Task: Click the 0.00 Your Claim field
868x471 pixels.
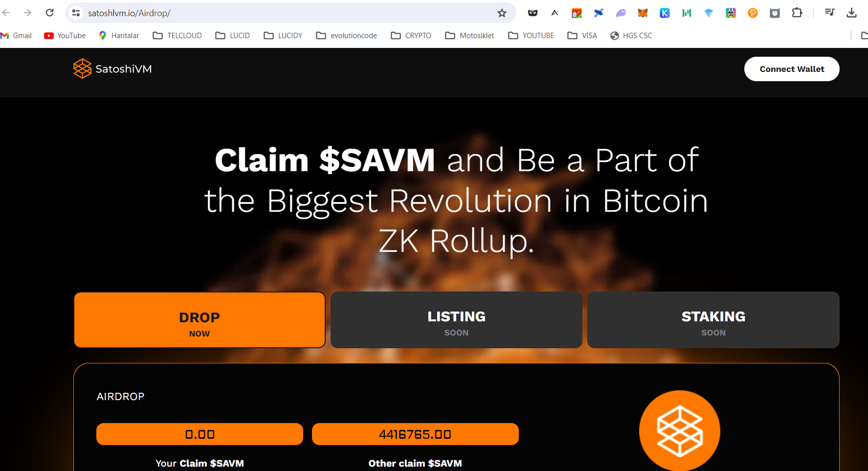Action: pos(200,434)
